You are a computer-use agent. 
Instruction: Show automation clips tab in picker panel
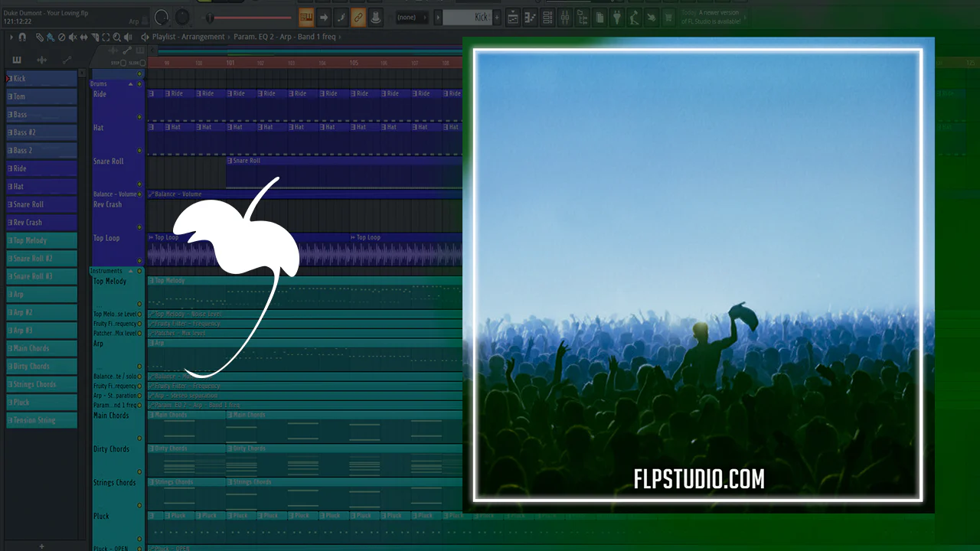tap(67, 60)
